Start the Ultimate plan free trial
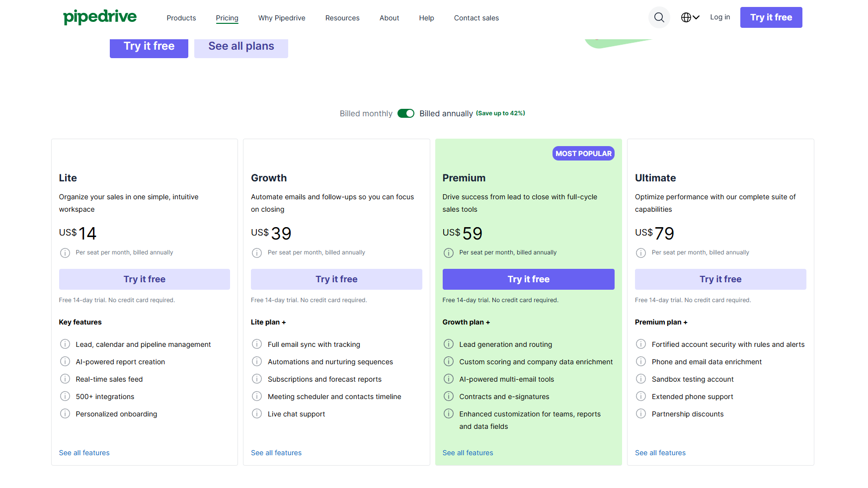The width and height of the screenshot is (868, 488). coord(720,279)
